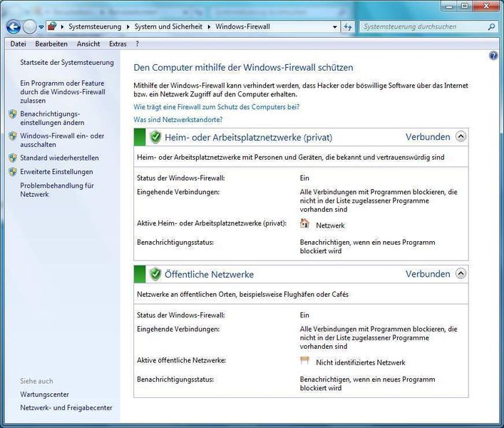This screenshot has height=428, width=504.
Task: Select the Öffentliche Netzwerke header
Action: point(210,275)
